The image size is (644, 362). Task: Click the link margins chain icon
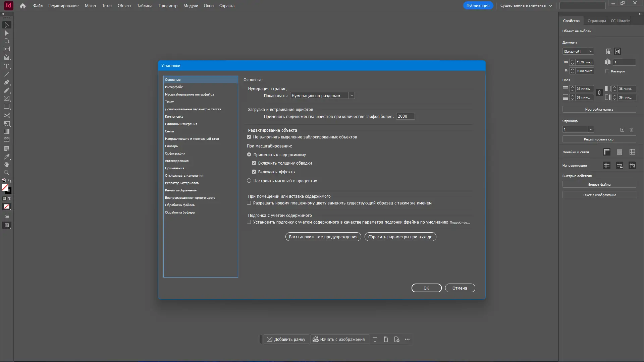[x=599, y=93]
